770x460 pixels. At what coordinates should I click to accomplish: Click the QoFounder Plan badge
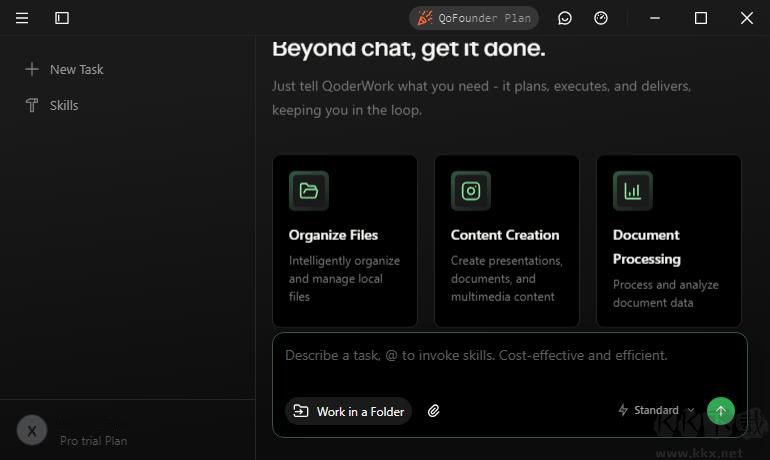coord(474,18)
